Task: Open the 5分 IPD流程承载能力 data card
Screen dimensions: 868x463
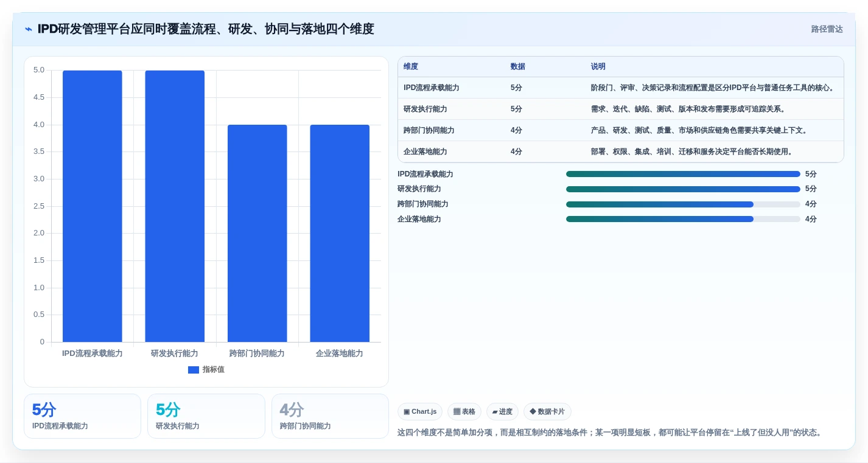Action: pos(82,416)
